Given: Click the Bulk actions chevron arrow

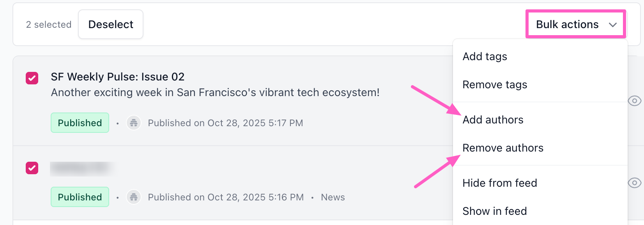Looking at the screenshot, I should 612,25.
